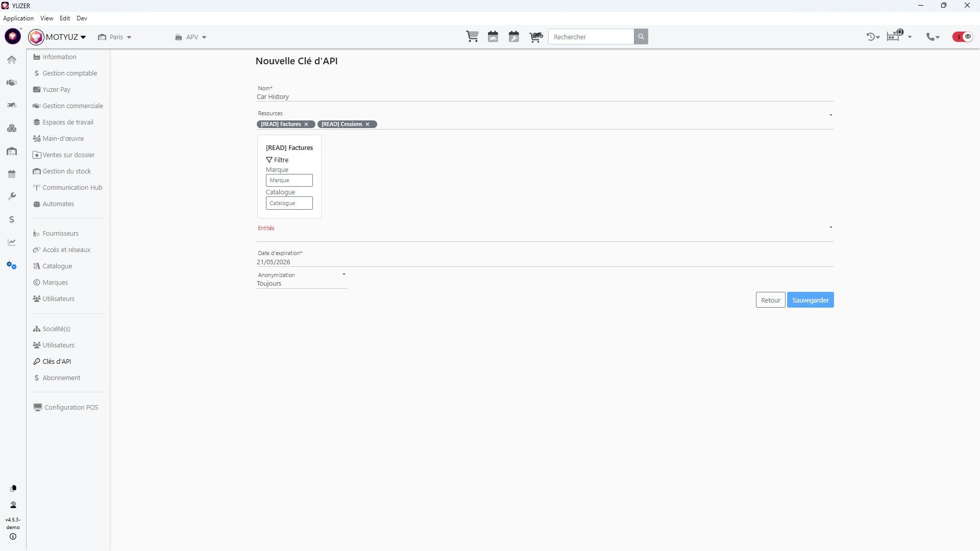Toggle the red price visibility switch

(962, 37)
